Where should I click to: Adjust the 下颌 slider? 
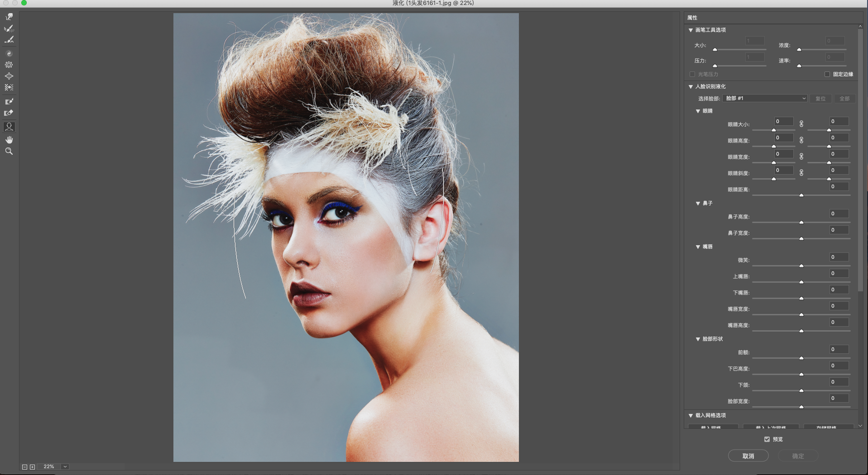(x=801, y=390)
